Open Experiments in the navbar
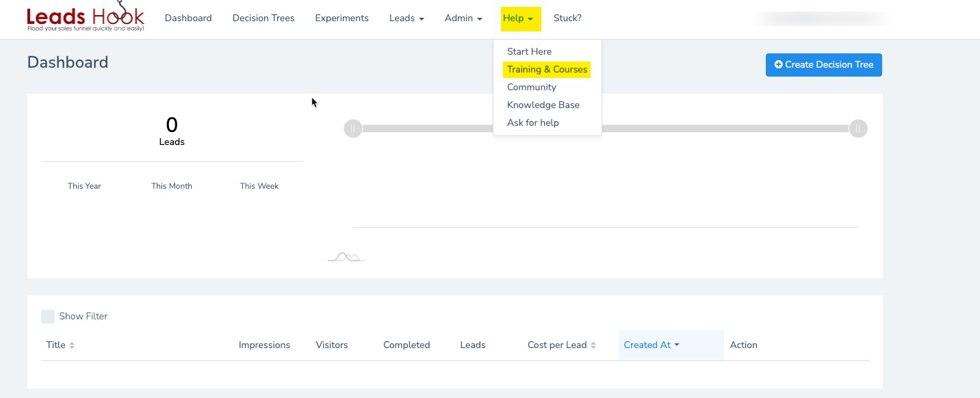This screenshot has height=398, width=980. pos(341,18)
